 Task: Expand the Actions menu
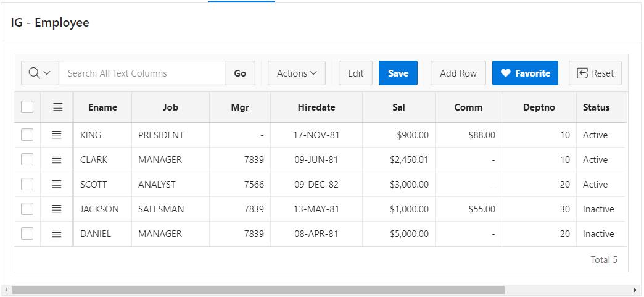[x=297, y=73]
